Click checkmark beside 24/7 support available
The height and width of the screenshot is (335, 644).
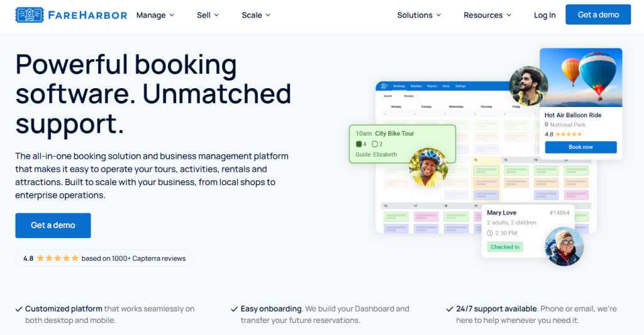tap(449, 309)
